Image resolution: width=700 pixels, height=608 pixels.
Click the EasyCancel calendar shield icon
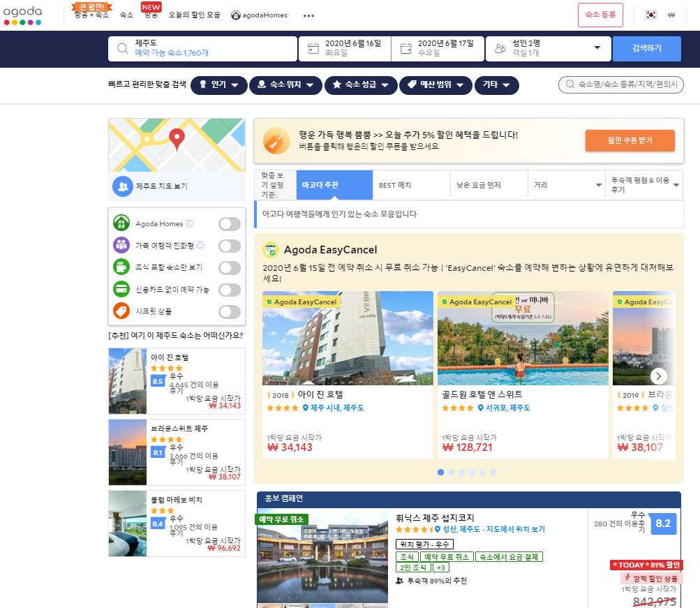click(x=271, y=250)
